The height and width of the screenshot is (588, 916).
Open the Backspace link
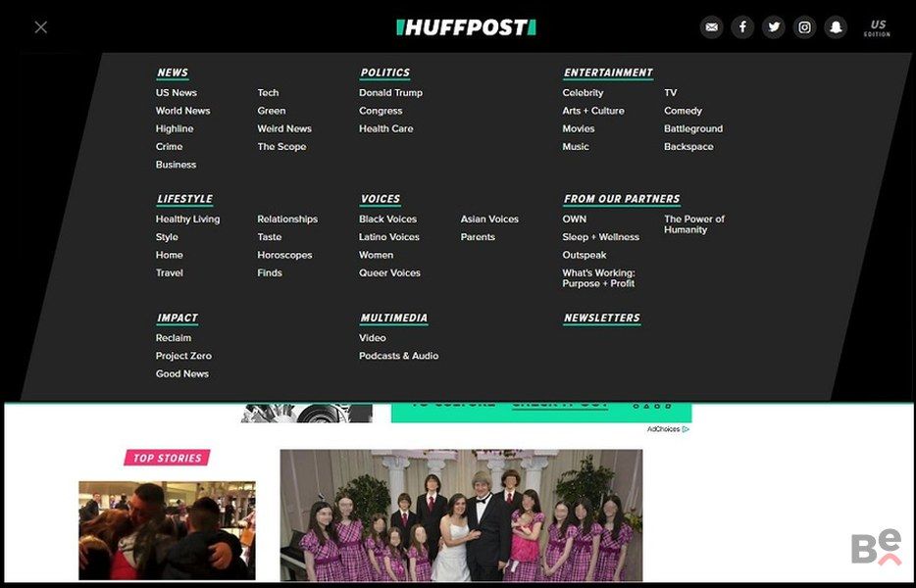688,147
